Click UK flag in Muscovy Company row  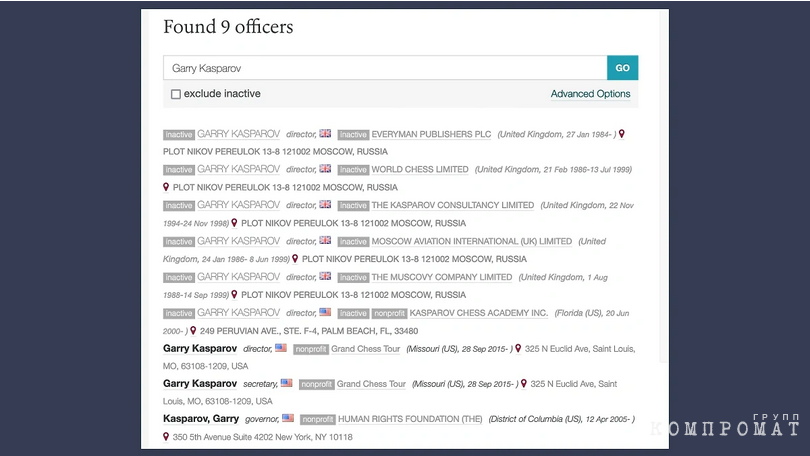[x=325, y=276]
